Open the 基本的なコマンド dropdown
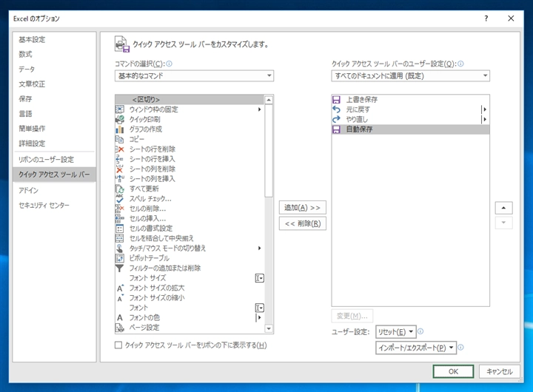The image size is (533, 392). (194, 75)
